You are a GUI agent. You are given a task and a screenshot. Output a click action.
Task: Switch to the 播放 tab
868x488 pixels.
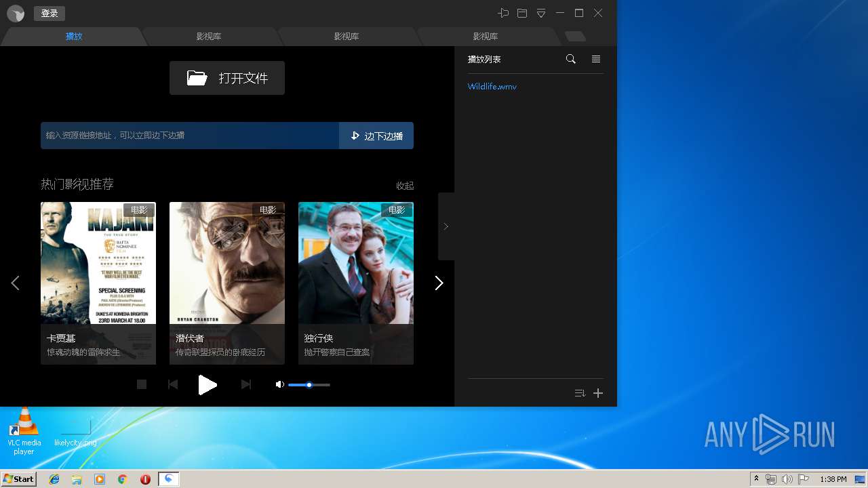(x=74, y=37)
